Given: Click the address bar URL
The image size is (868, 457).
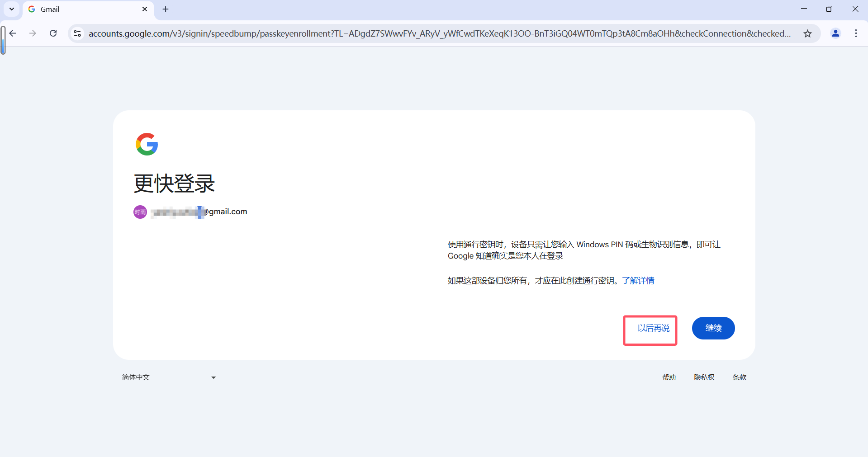Looking at the screenshot, I should [440, 33].
